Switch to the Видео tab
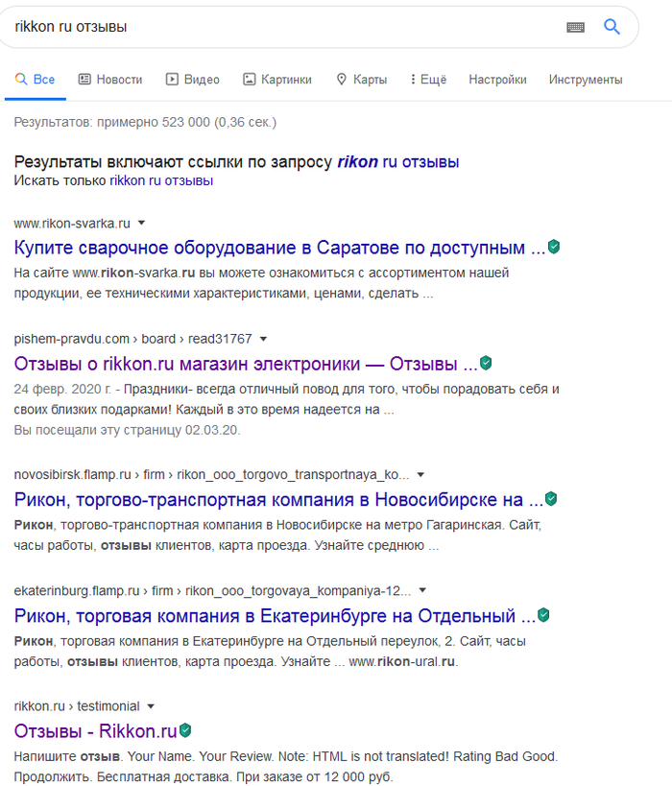Image resolution: width=672 pixels, height=786 pixels. 193,80
